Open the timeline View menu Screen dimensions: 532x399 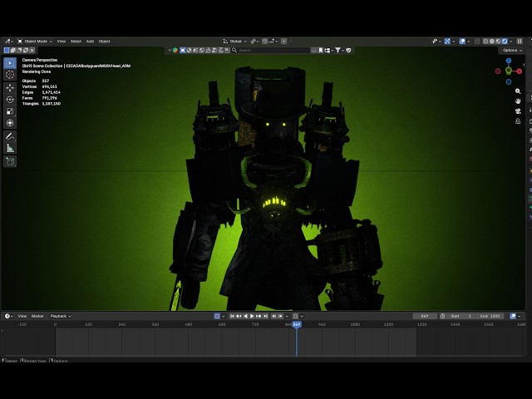[x=22, y=316]
